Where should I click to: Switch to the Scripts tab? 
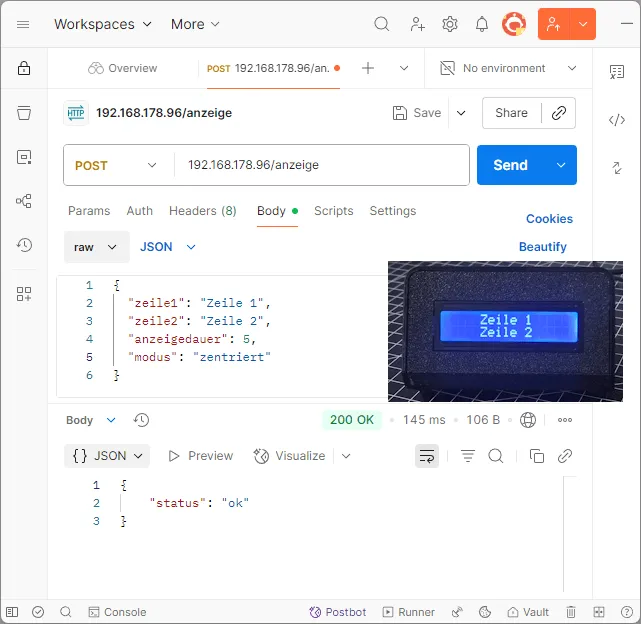click(333, 211)
